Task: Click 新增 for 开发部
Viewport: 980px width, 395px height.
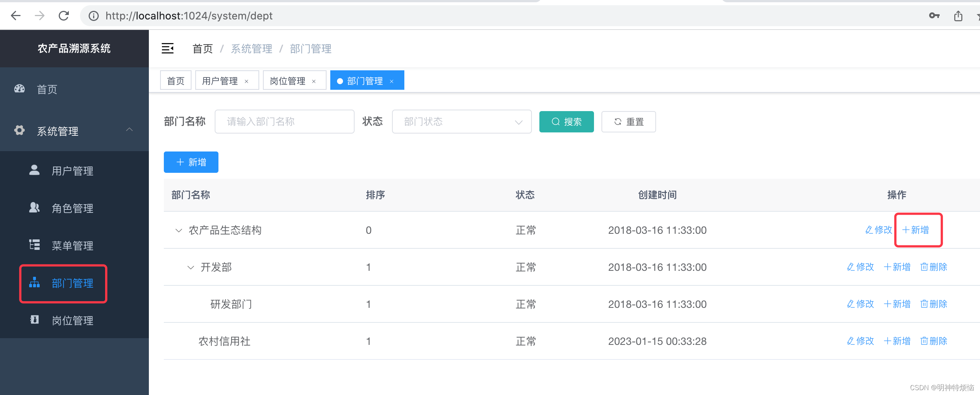Action: (x=897, y=267)
